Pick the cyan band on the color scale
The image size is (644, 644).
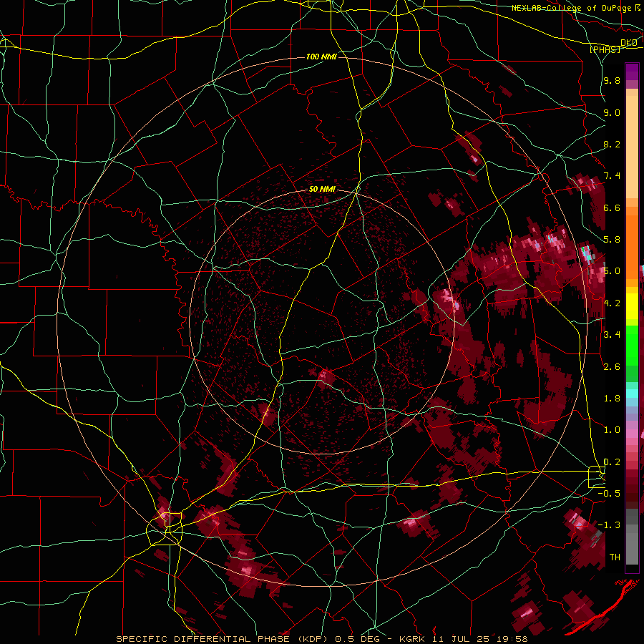[x=632, y=394]
